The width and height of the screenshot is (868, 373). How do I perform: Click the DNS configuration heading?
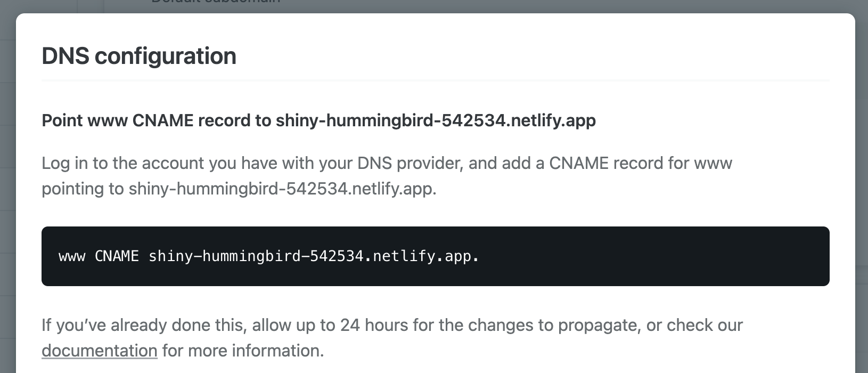139,55
